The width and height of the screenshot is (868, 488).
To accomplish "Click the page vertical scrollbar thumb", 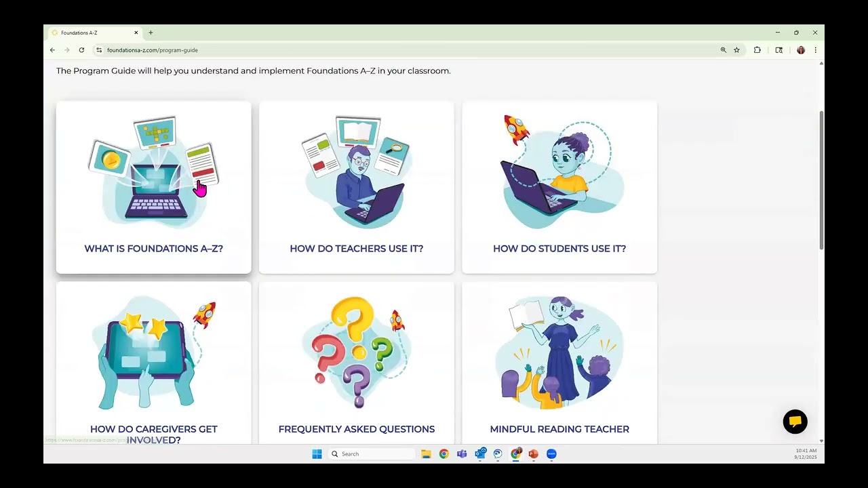I will (x=821, y=180).
